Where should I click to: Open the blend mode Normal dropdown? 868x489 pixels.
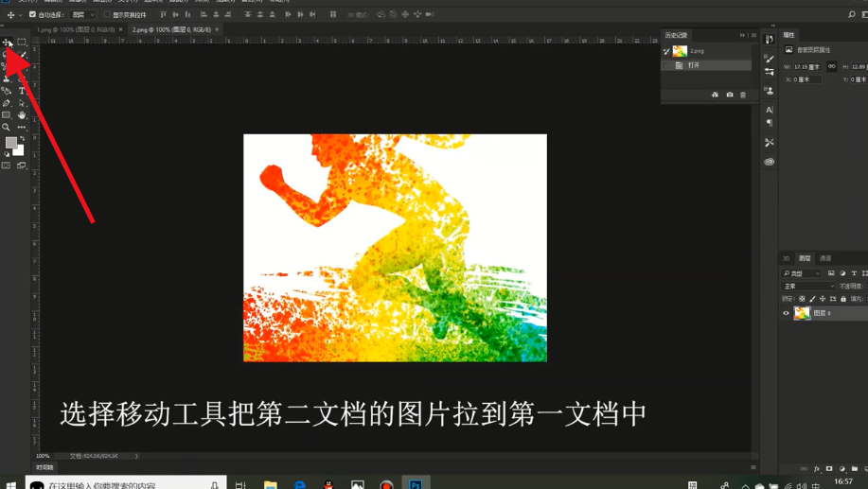pos(808,286)
